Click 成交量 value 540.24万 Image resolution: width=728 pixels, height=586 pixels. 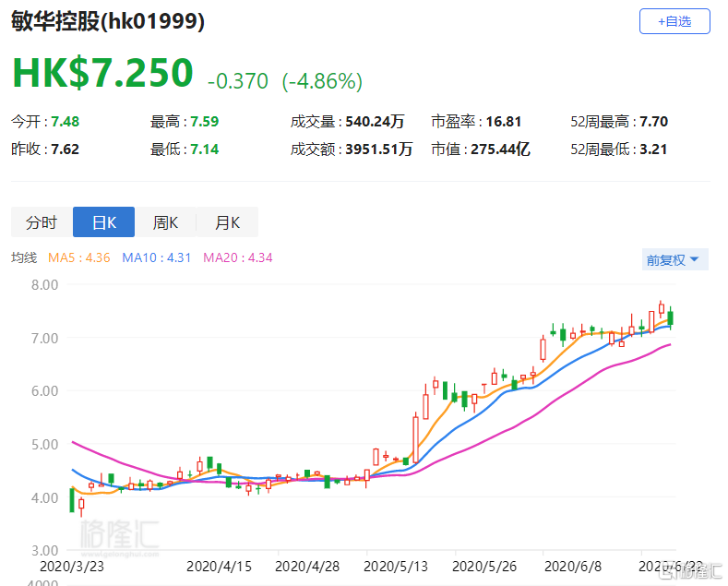point(375,122)
